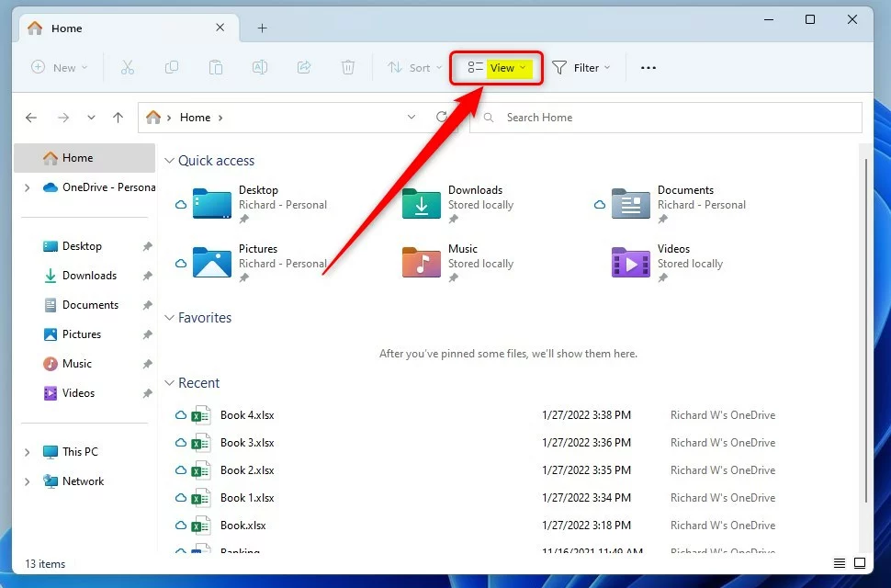Click the Rename icon in toolbar

click(x=260, y=67)
